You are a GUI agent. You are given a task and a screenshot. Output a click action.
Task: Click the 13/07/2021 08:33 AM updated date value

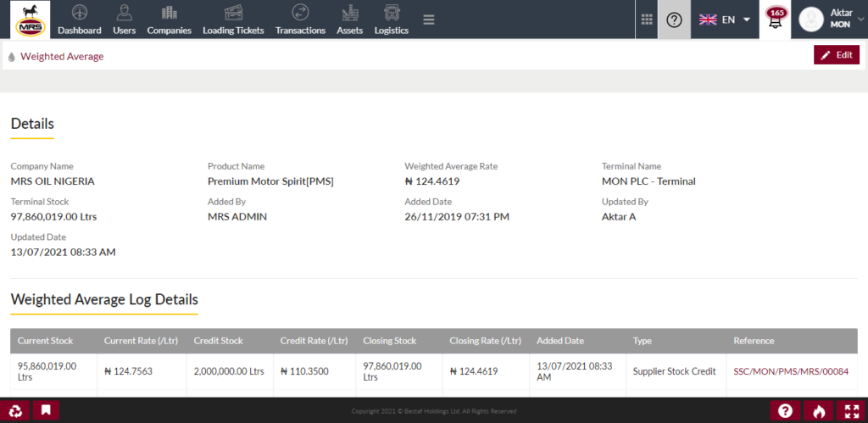[63, 252]
